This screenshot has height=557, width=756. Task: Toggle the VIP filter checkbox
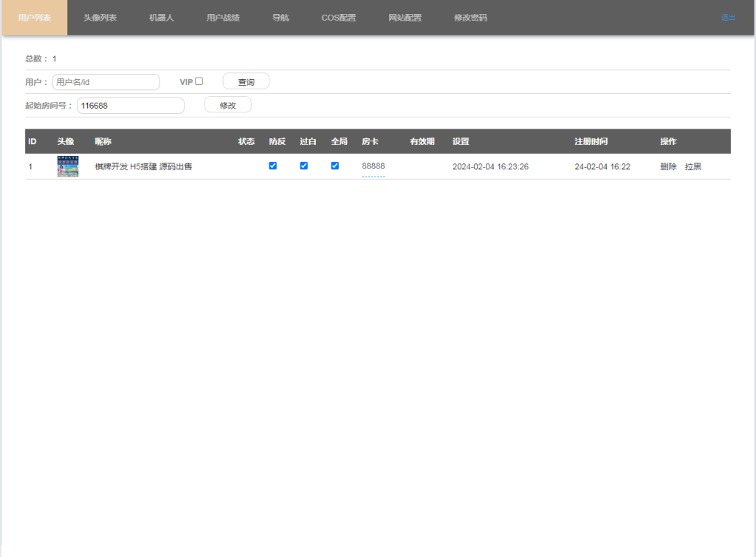pyautogui.click(x=199, y=81)
